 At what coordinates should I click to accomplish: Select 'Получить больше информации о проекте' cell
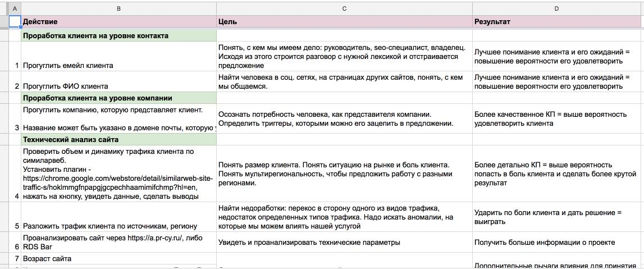pos(556,243)
